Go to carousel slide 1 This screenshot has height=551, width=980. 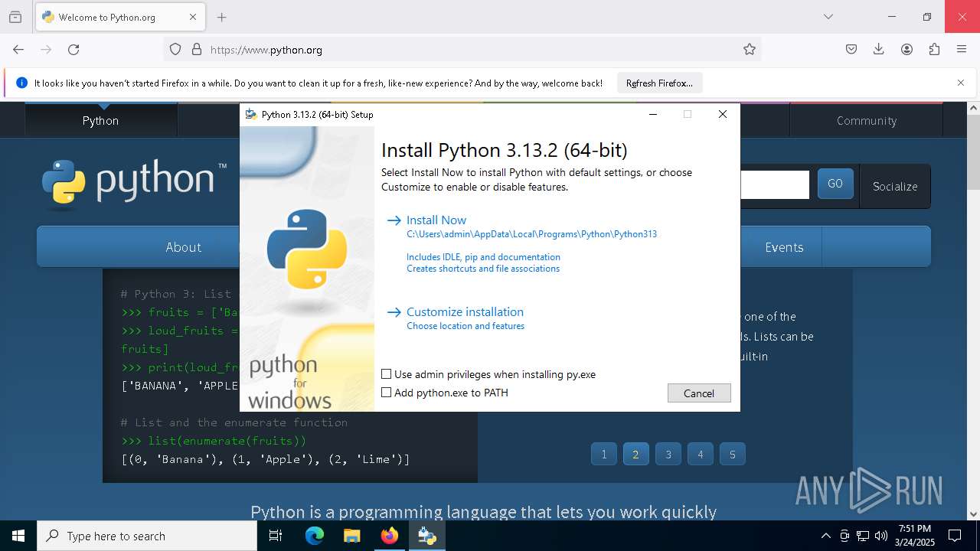604,454
